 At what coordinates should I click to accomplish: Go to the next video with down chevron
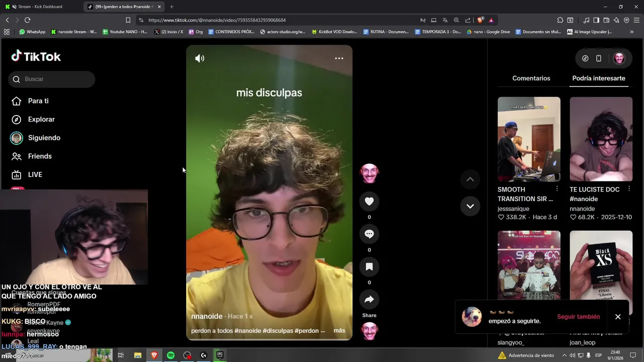pyautogui.click(x=470, y=206)
